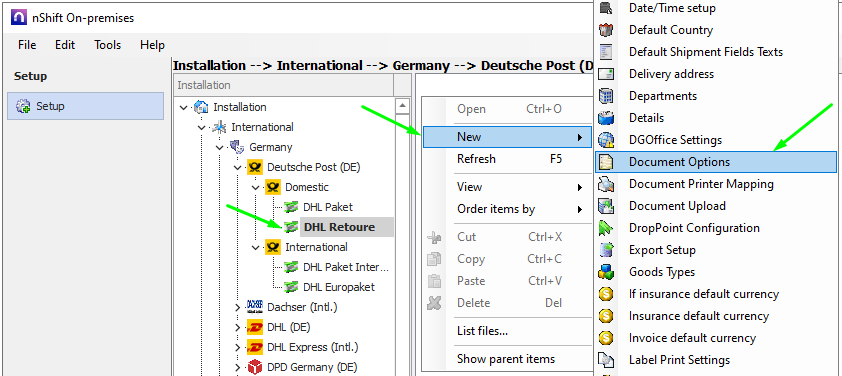This screenshot has width=842, height=376.
Task: Click the tree scrollbar up arrow
Action: click(x=402, y=106)
